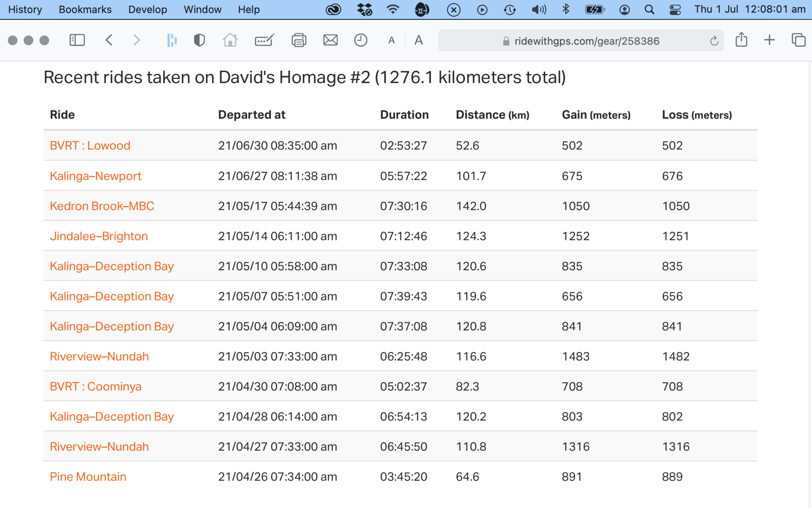
Task: Click the privacy shield icon
Action: pos(199,40)
